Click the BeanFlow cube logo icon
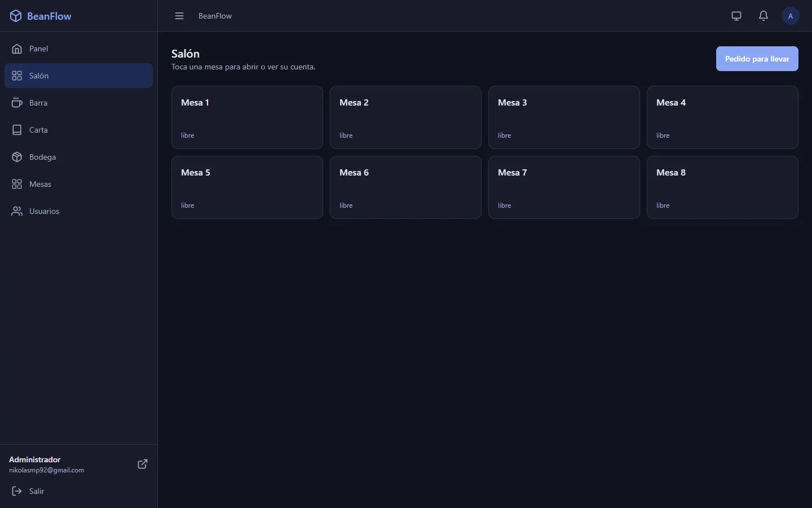This screenshot has height=508, width=812. (x=16, y=16)
